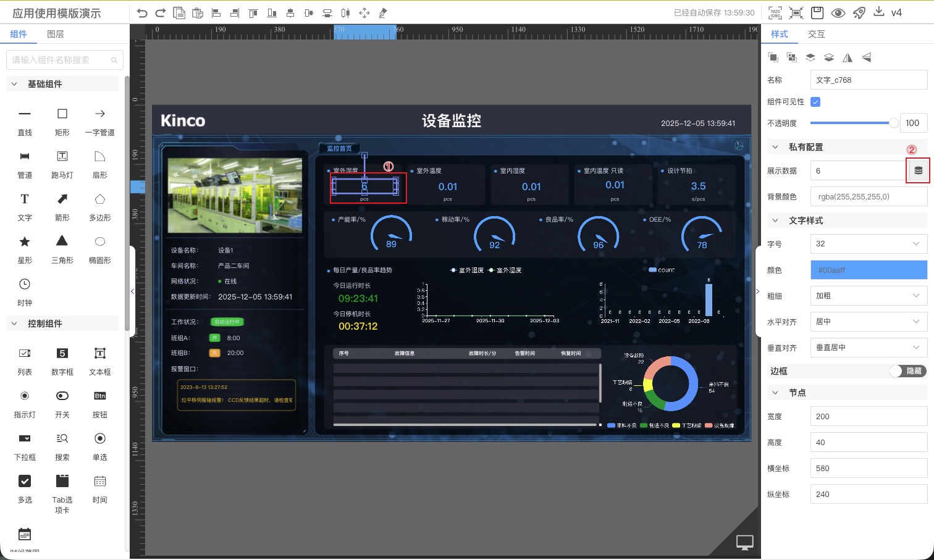934x560 pixels.
Task: Click the undo arrow in the toolbar
Action: [142, 13]
